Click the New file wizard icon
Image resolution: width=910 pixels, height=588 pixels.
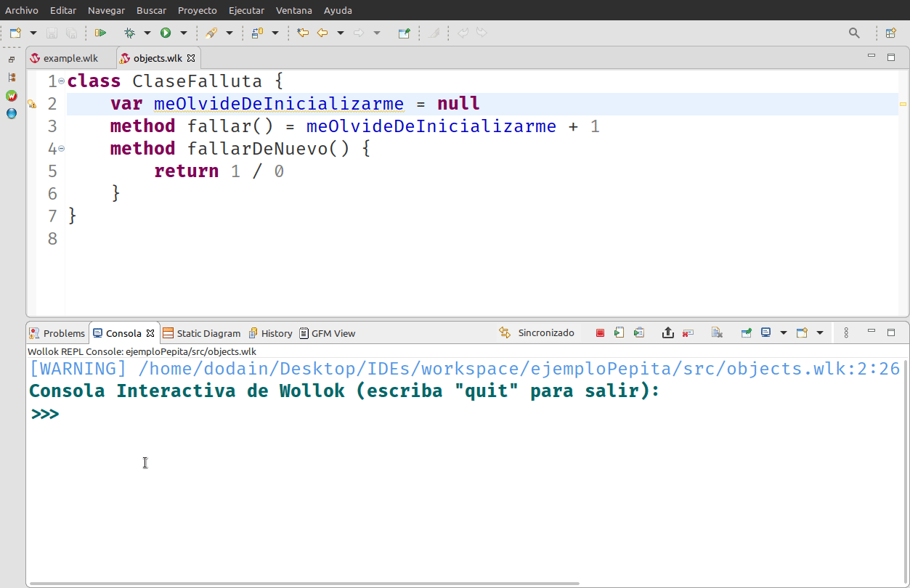15,33
